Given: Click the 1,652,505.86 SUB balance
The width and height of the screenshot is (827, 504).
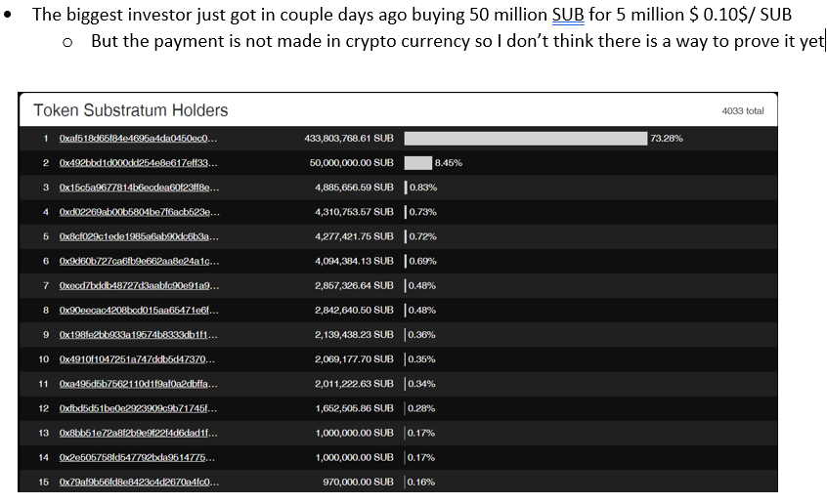Looking at the screenshot, I should [x=354, y=408].
